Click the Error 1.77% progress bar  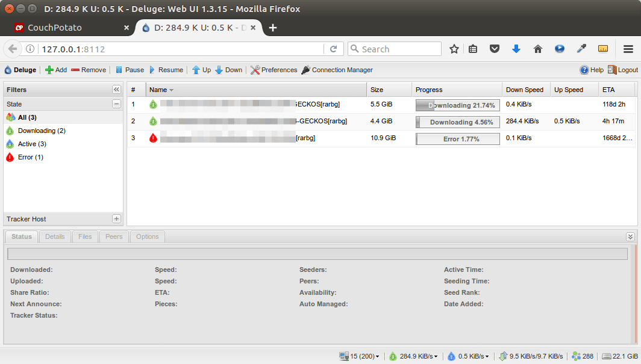pos(457,138)
